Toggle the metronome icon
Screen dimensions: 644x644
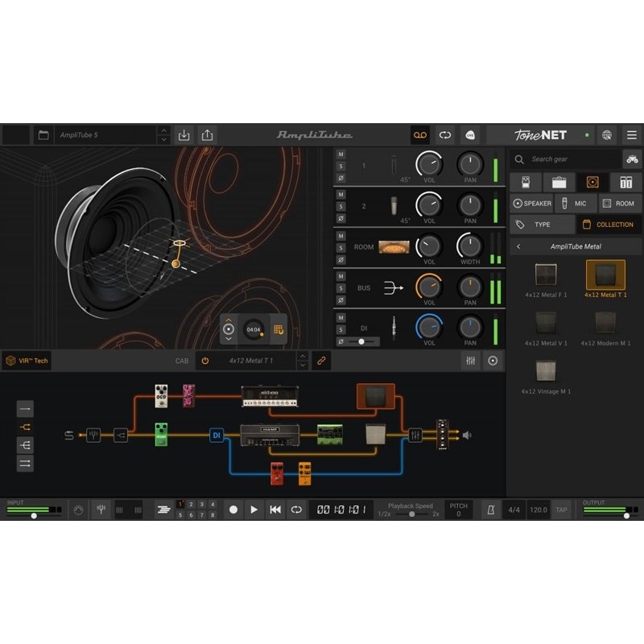click(x=490, y=510)
